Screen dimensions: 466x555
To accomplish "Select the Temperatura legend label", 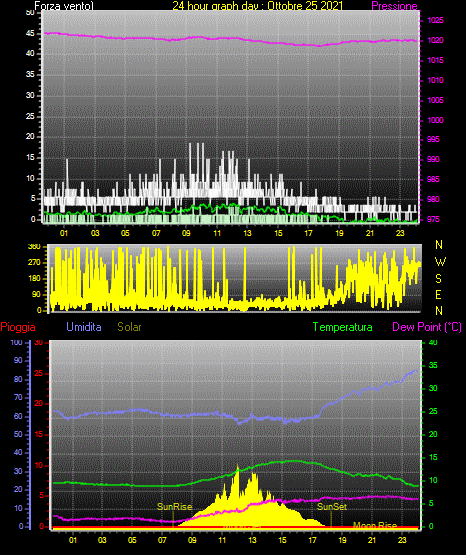I will point(343,327).
